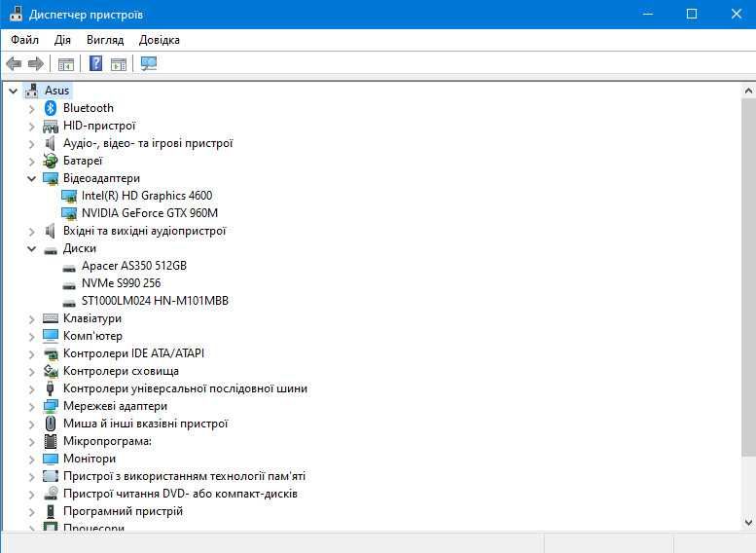The width and height of the screenshot is (756, 553).
Task: Click the icon next to Intel(R) HD Graphics 4600
Action: [69, 196]
